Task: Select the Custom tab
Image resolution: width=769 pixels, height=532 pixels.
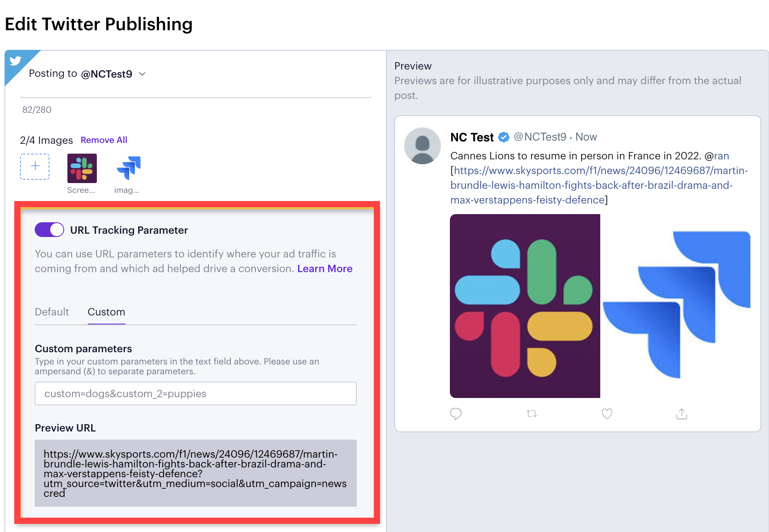Action: [106, 312]
